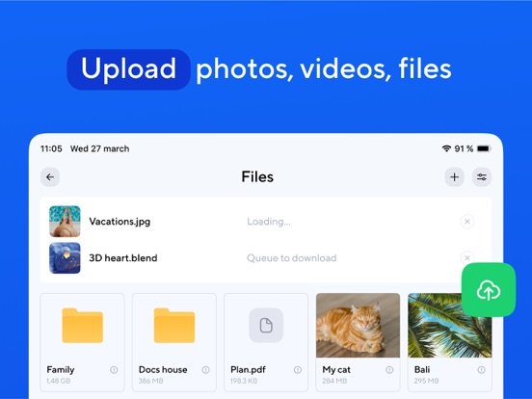Click the 295 MB size text
Image resolution: width=532 pixels, height=399 pixels.
[x=426, y=381]
